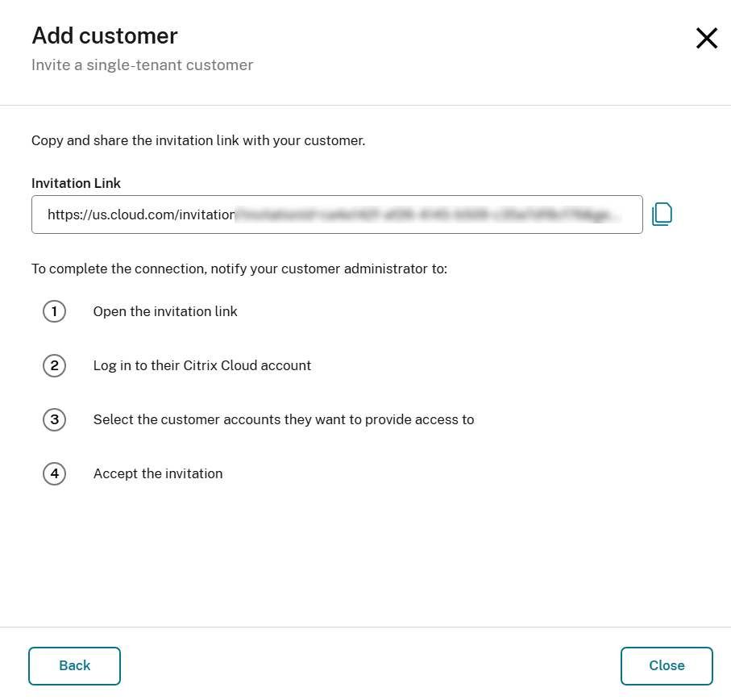Click the Close button

[x=666, y=665]
